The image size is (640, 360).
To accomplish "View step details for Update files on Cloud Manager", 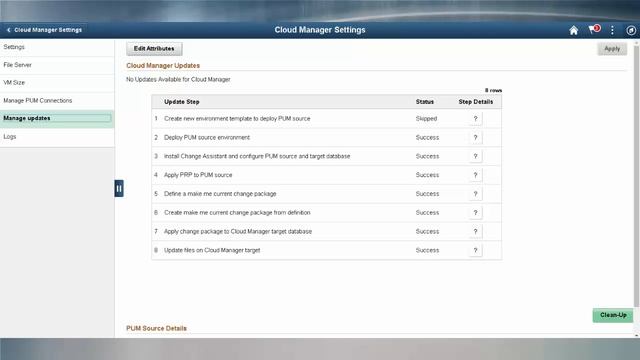I will click(x=475, y=250).
